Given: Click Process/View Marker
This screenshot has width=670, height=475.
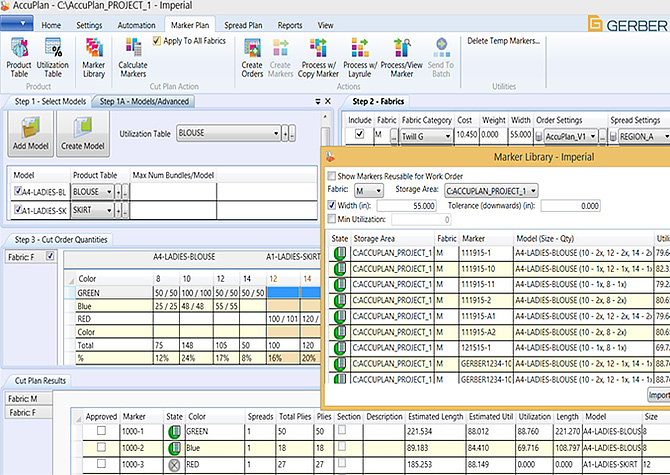Looking at the screenshot, I should pyautogui.click(x=402, y=48).
